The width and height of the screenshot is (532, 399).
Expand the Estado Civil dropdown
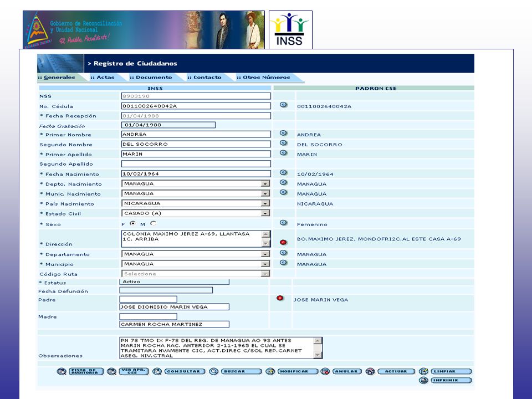[265, 213]
